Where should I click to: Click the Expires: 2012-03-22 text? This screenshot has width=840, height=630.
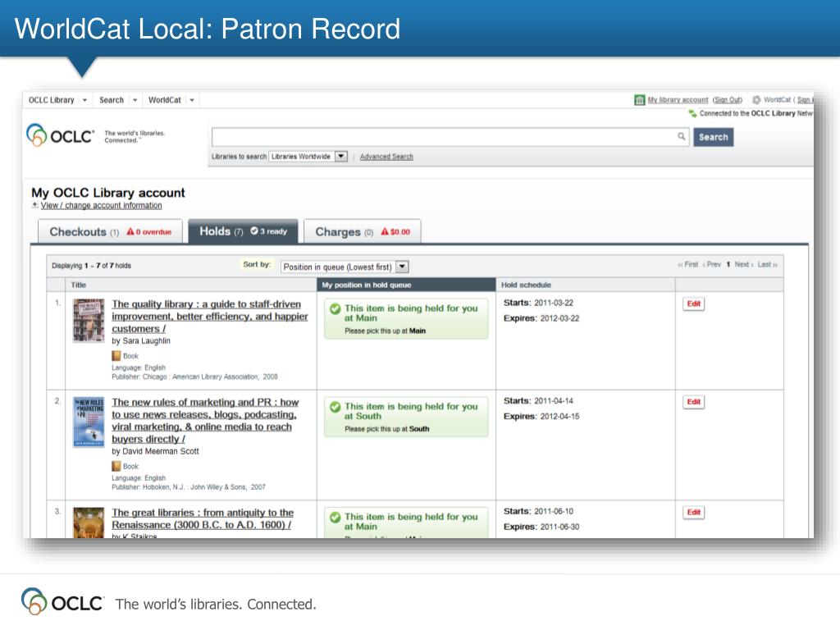(541, 318)
